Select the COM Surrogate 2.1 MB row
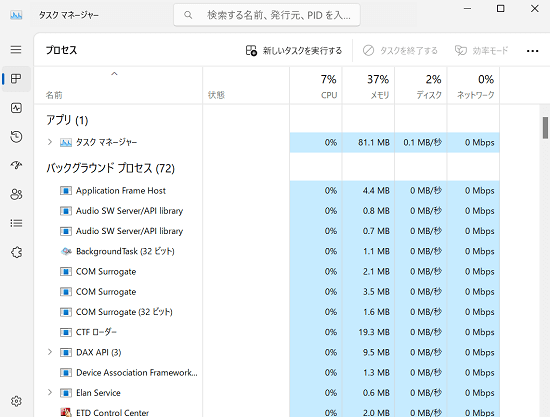 (267, 271)
